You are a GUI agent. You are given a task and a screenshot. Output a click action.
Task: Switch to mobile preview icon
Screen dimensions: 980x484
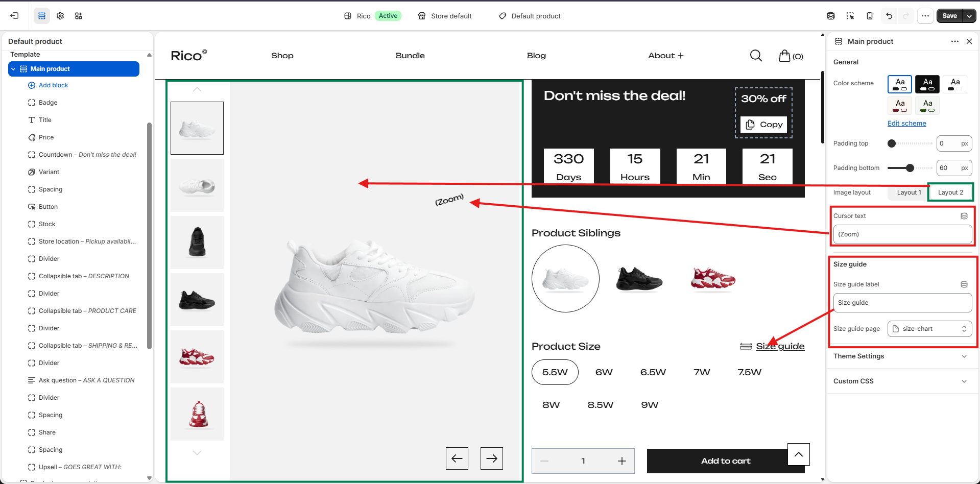click(870, 16)
